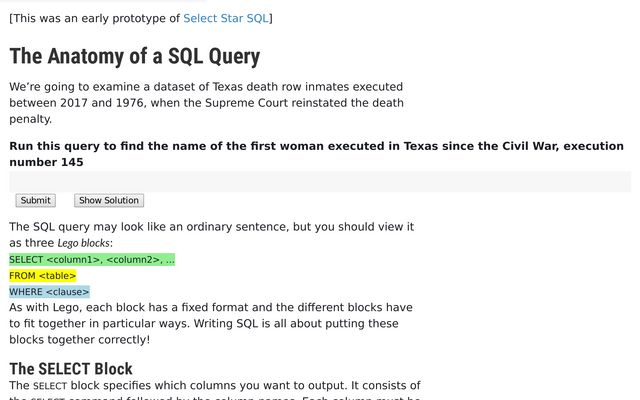Click the Anatomy of a SQL Query heading
Viewport: 640px width, 400px height.
[134, 56]
